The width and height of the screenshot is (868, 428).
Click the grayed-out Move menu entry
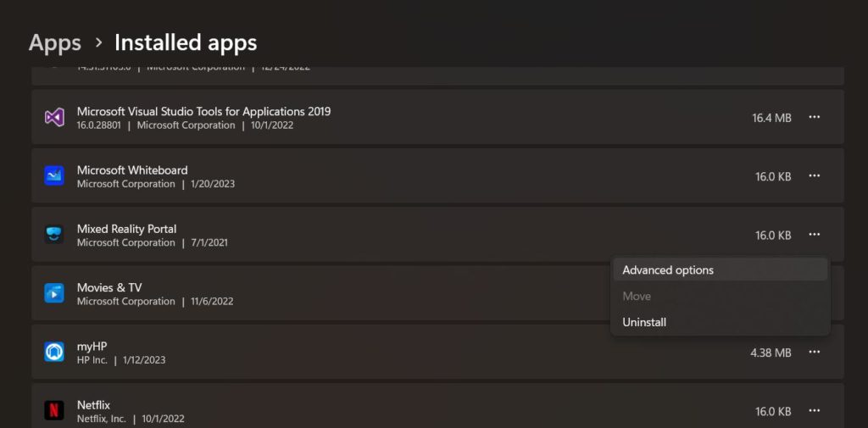pos(637,296)
